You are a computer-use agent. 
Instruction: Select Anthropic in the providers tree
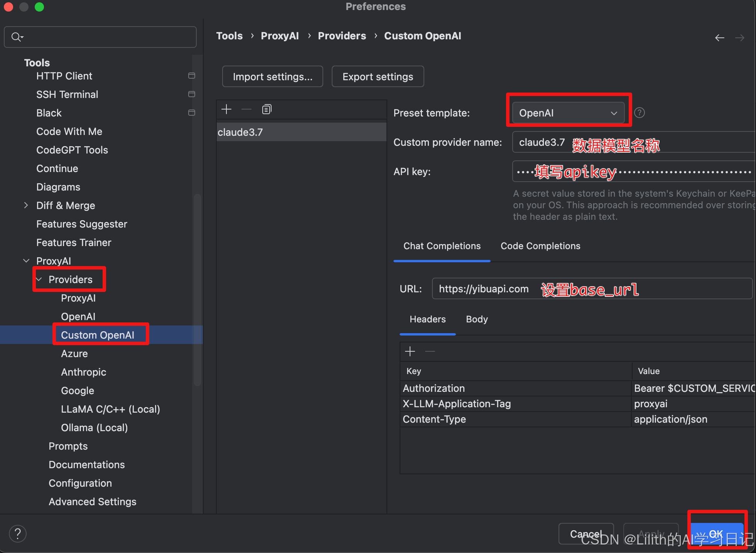(83, 372)
